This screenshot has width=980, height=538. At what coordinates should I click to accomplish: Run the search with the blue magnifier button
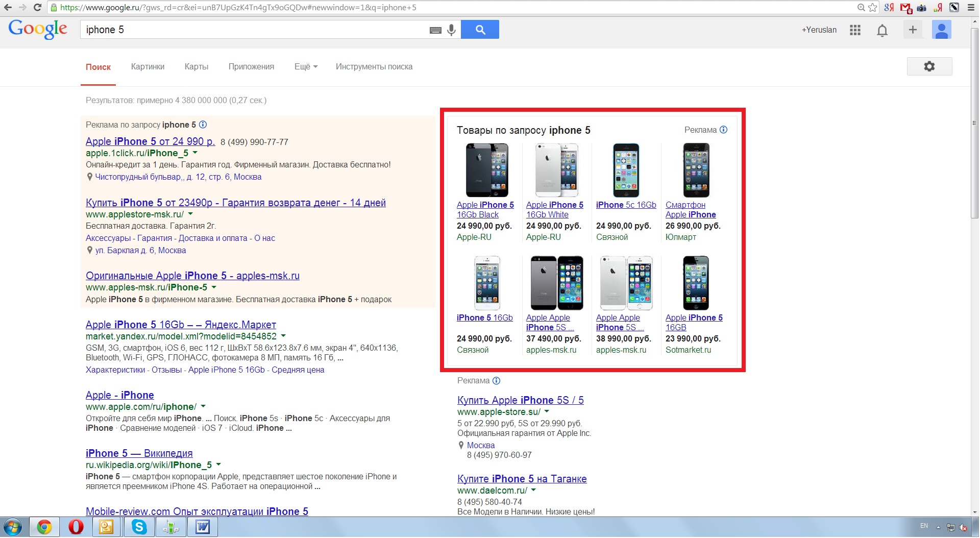coord(480,30)
